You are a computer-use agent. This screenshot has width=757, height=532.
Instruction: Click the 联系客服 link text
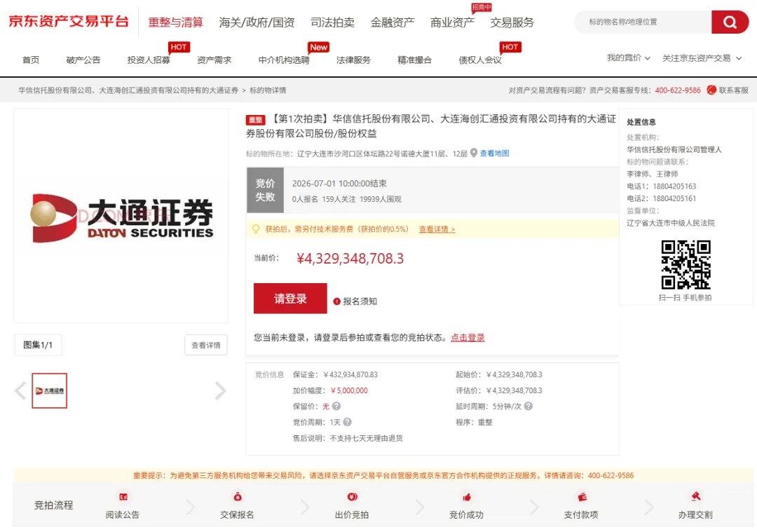(x=733, y=90)
